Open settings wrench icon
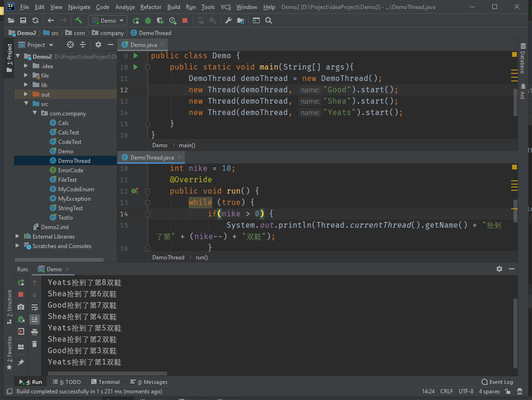Image resolution: width=532 pixels, height=400 pixels. [228, 21]
